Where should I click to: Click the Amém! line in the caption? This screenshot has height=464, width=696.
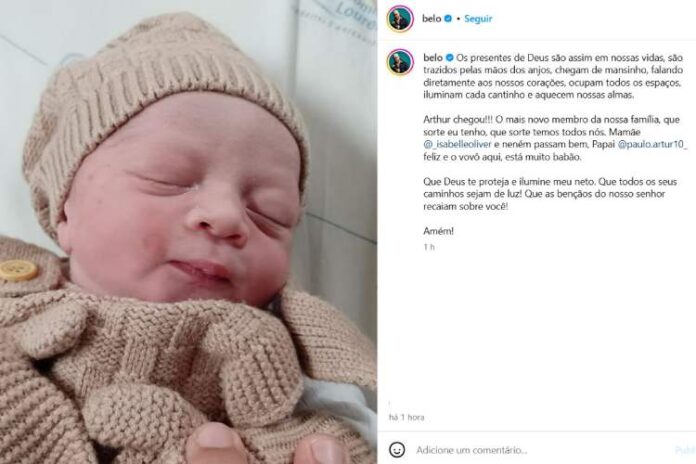click(x=438, y=231)
